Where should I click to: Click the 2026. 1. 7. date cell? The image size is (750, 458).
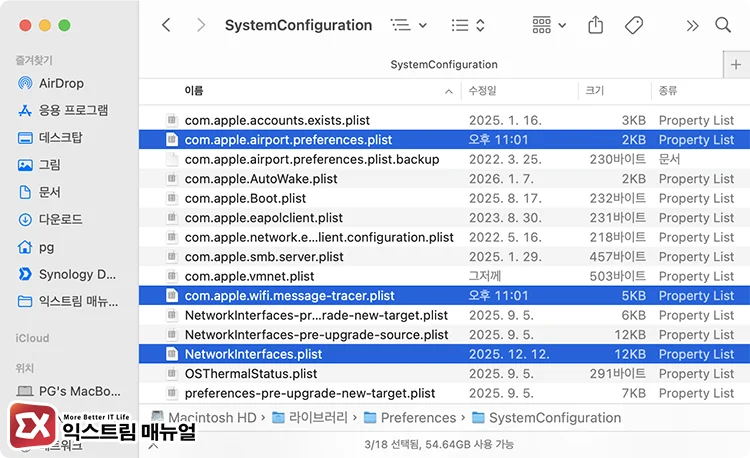pos(501,179)
